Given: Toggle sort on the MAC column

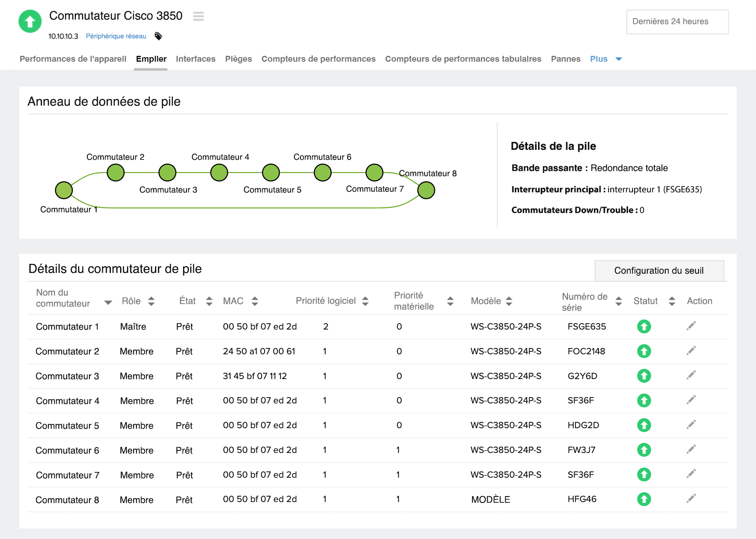Looking at the screenshot, I should pos(255,301).
